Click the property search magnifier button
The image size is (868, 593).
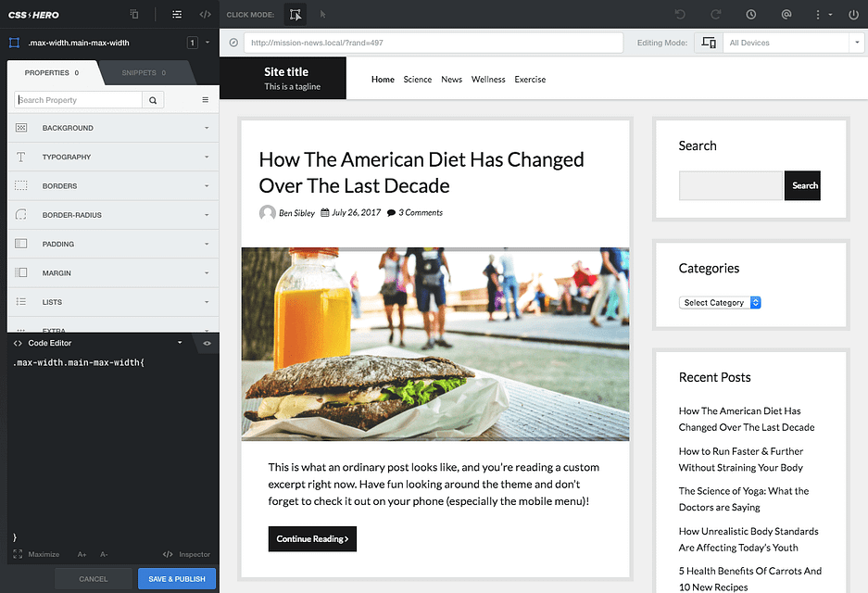(153, 100)
